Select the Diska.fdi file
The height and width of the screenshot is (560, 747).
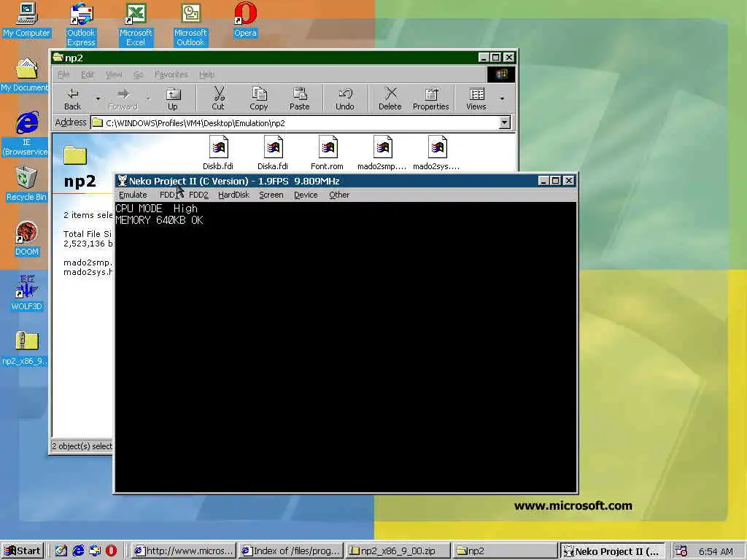273,153
